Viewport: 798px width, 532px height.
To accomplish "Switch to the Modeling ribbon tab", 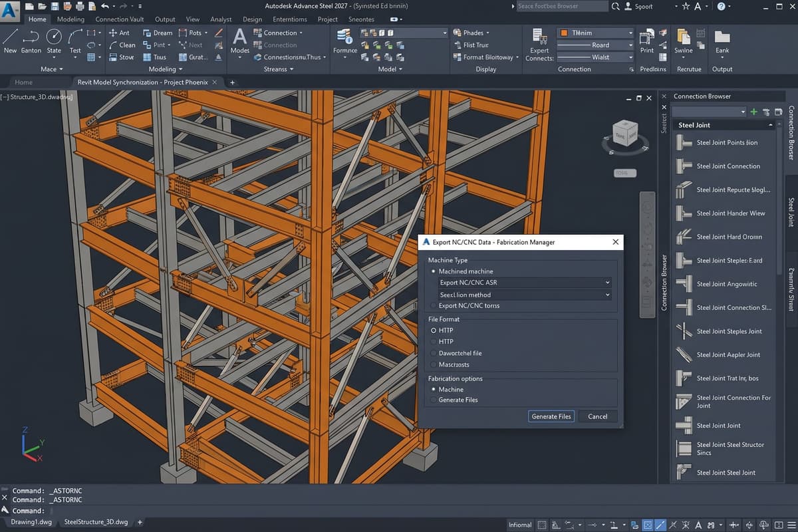I will pos(70,19).
